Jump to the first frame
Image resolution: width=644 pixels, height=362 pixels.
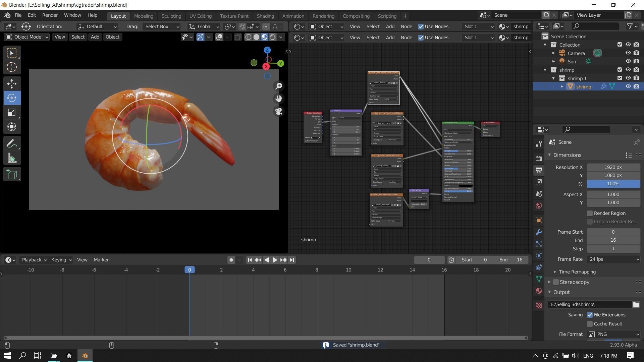(x=250, y=260)
